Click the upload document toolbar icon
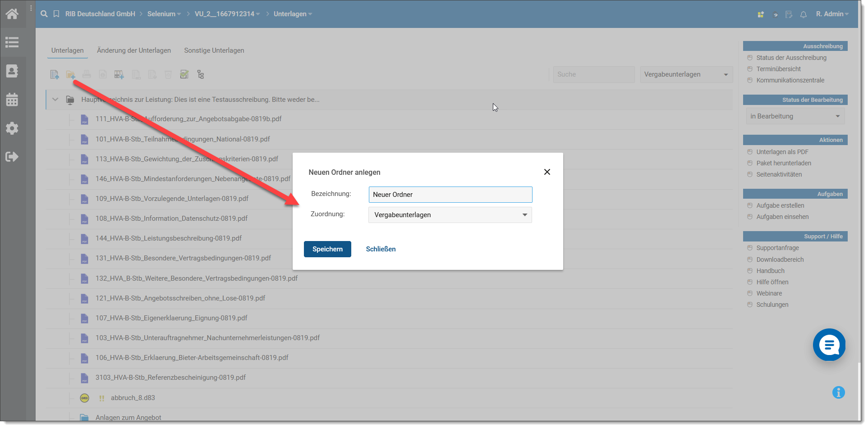The image size is (868, 428). [55, 75]
